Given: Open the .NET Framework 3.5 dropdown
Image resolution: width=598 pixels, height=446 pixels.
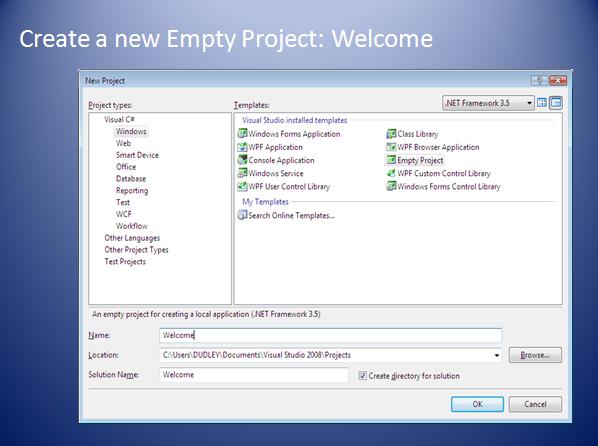Looking at the screenshot, I should [x=488, y=103].
